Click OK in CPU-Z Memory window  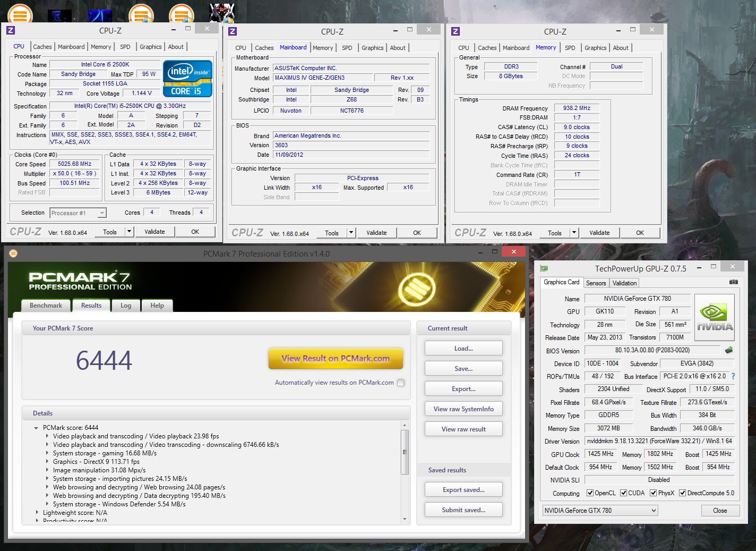pos(640,233)
